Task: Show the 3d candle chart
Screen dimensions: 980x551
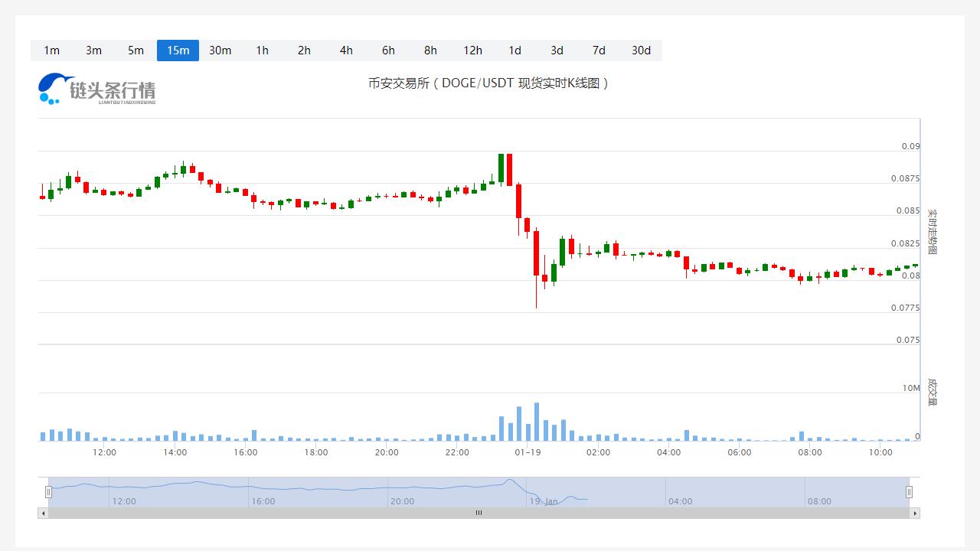Action: coord(557,51)
